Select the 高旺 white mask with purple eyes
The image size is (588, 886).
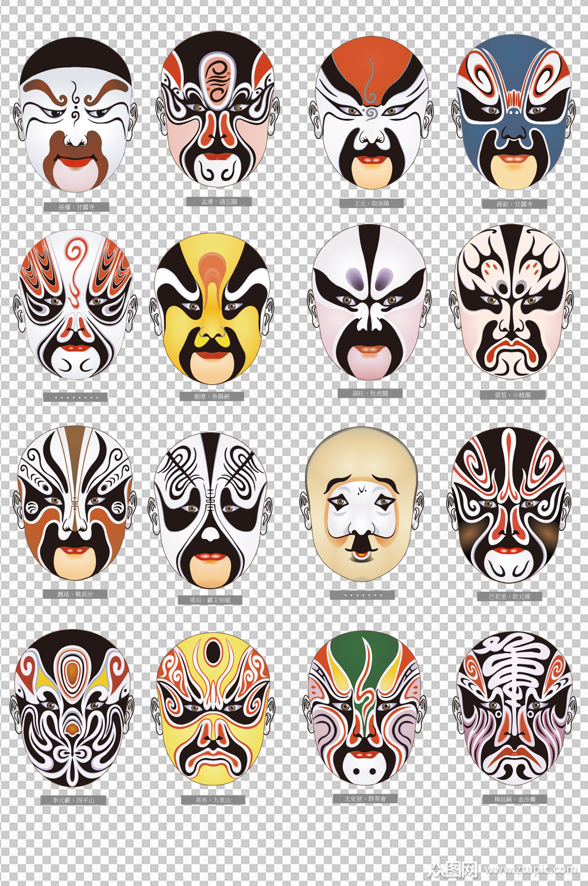point(370,303)
